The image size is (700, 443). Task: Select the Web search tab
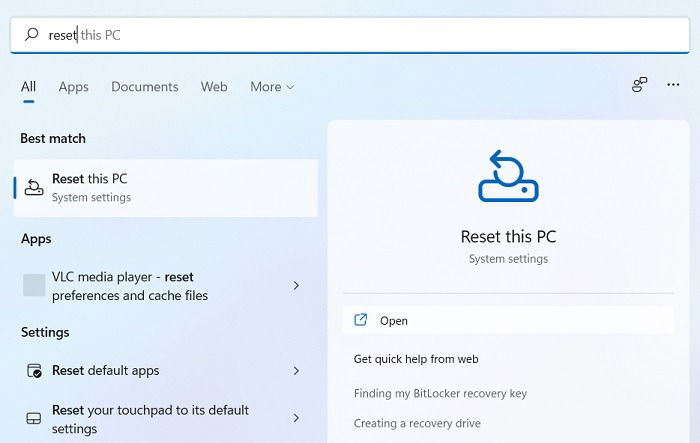tap(214, 87)
